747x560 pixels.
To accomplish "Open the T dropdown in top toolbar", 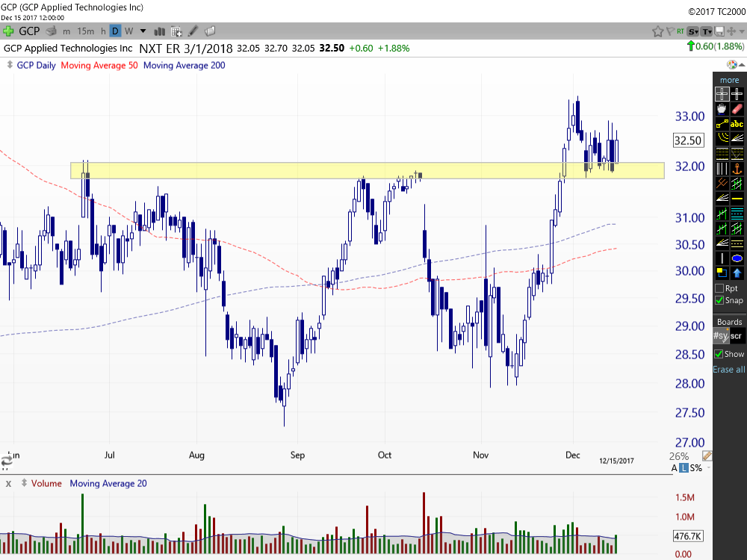I will 706,31.
